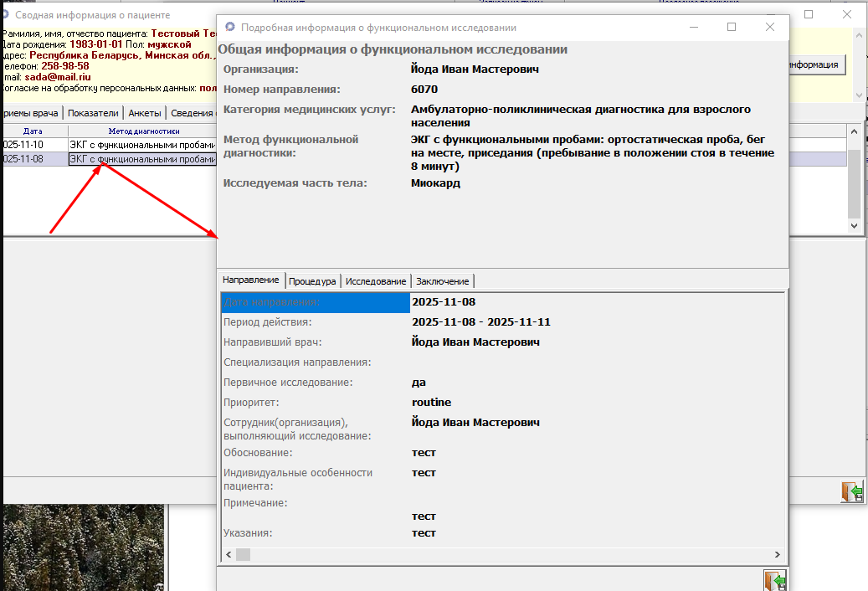Switch to the Процедура tab
This screenshot has width=868, height=591.
point(312,281)
